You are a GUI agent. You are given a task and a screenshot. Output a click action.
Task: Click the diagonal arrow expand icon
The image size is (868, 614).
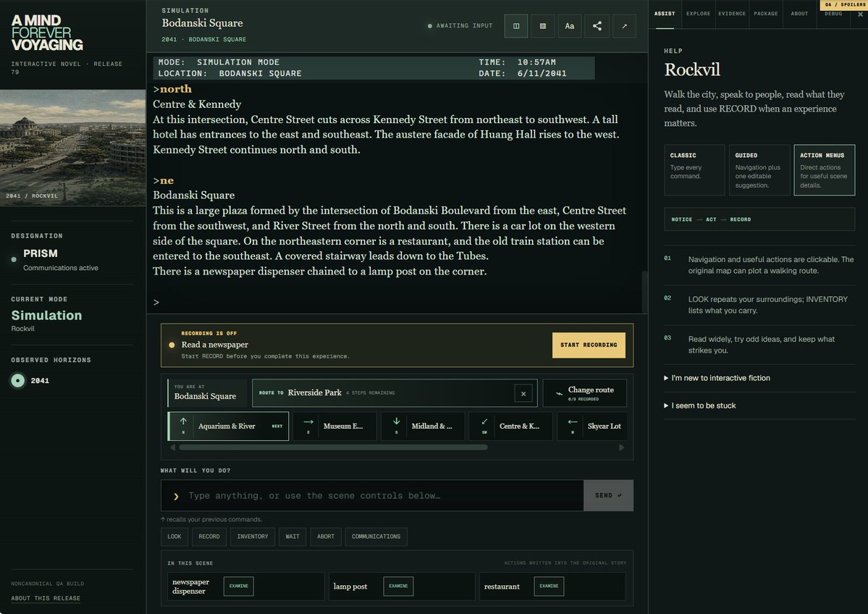pyautogui.click(x=624, y=26)
